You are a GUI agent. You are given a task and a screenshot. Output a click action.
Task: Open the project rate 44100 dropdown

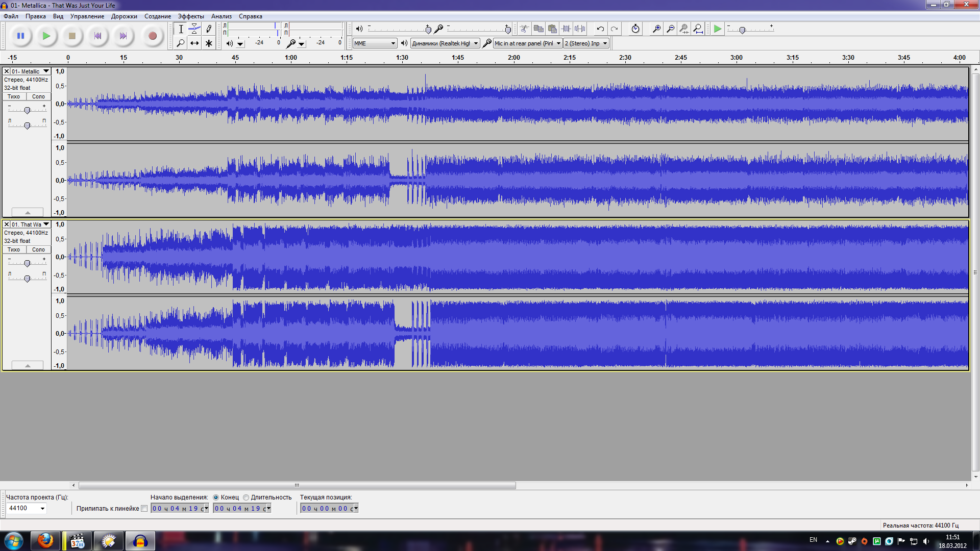pos(42,508)
